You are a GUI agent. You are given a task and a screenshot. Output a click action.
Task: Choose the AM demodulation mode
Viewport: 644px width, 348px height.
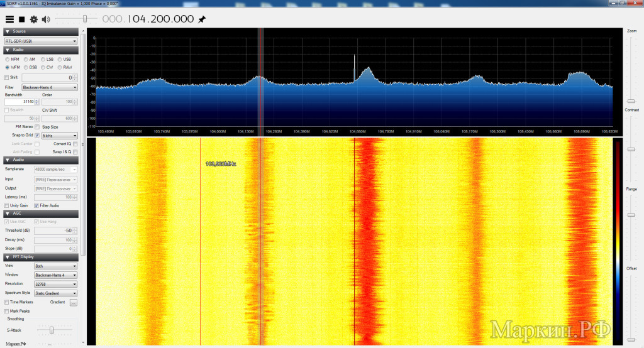(26, 59)
